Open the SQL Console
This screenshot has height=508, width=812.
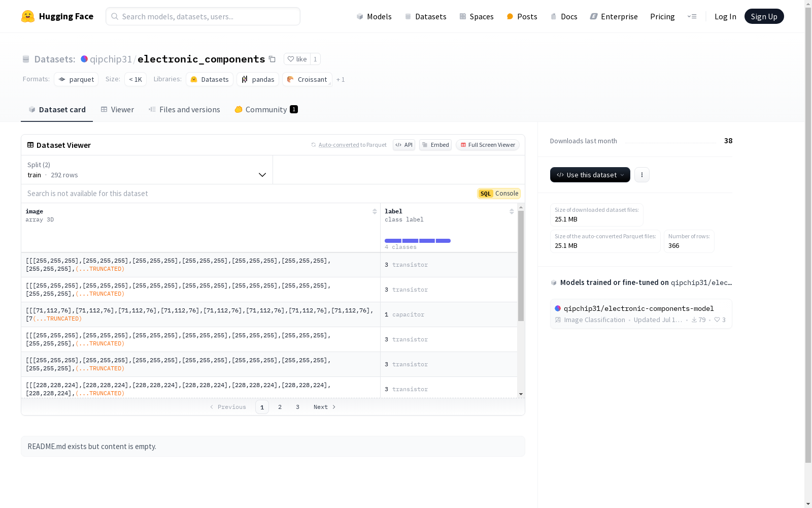[x=499, y=194]
